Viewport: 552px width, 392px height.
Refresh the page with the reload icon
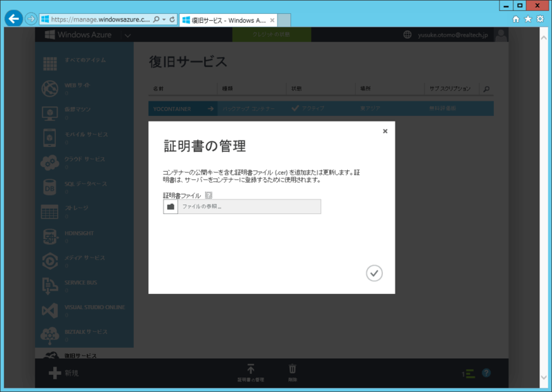pyautogui.click(x=172, y=19)
